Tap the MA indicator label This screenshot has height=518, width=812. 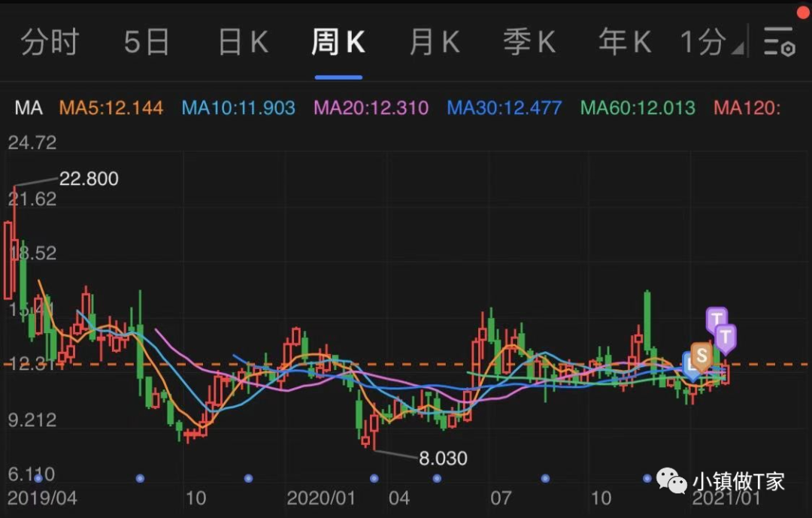pos(29,108)
